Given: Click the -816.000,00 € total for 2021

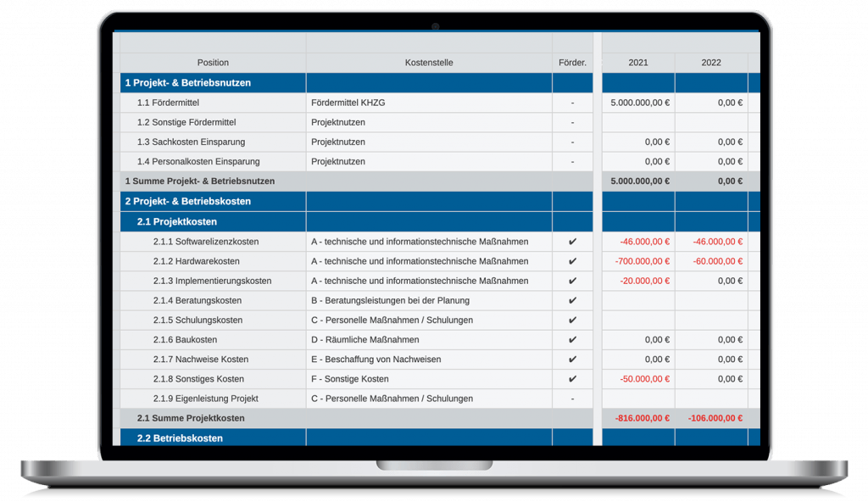Looking at the screenshot, I should [643, 418].
